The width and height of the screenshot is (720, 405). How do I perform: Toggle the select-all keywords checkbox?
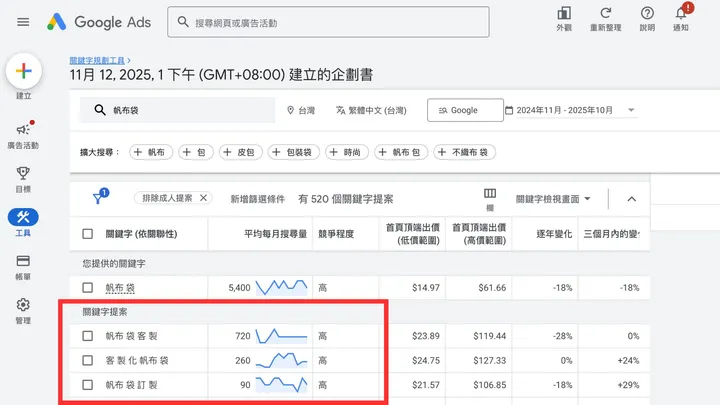pyautogui.click(x=87, y=234)
